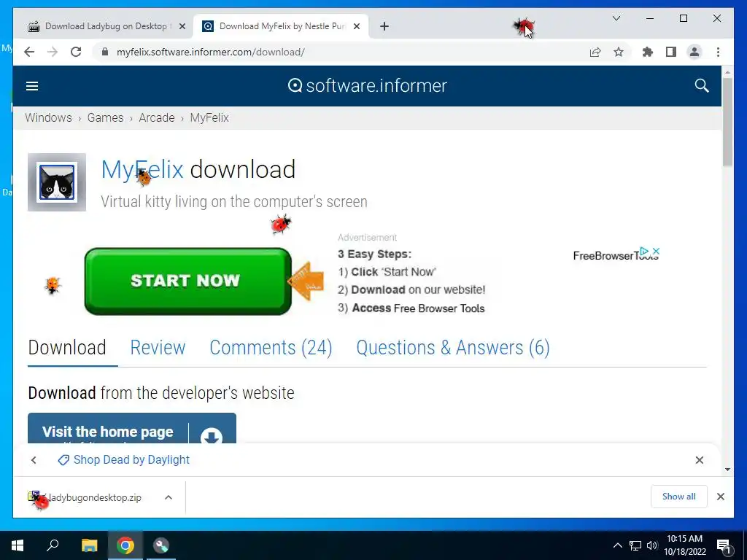Open the notification center icon
The image size is (747, 560).
click(724, 545)
